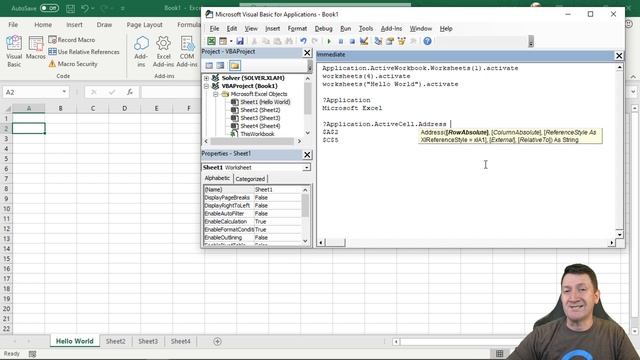Click the Immediate window vertical scrollbar down arrow

click(x=619, y=235)
